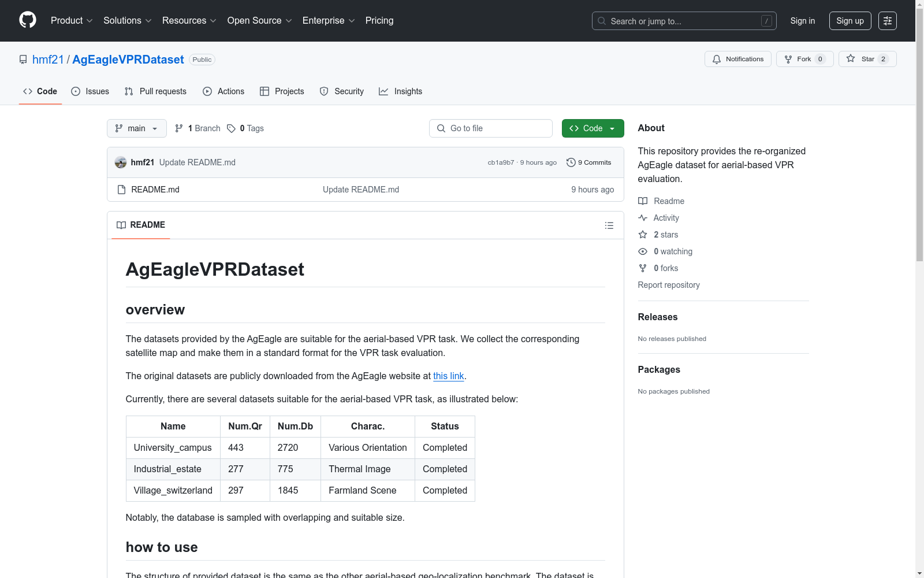View the 0 Tags list
Image resolution: width=924 pixels, height=578 pixels.
point(245,128)
